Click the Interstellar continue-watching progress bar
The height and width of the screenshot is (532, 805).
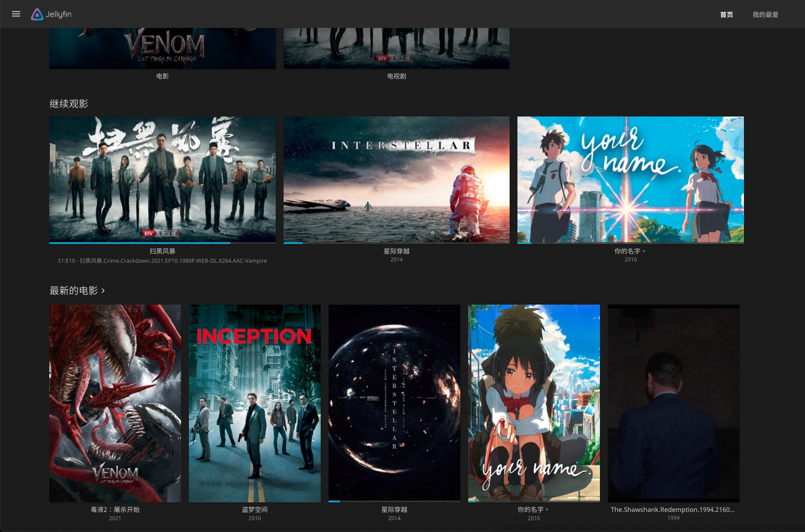pos(396,243)
